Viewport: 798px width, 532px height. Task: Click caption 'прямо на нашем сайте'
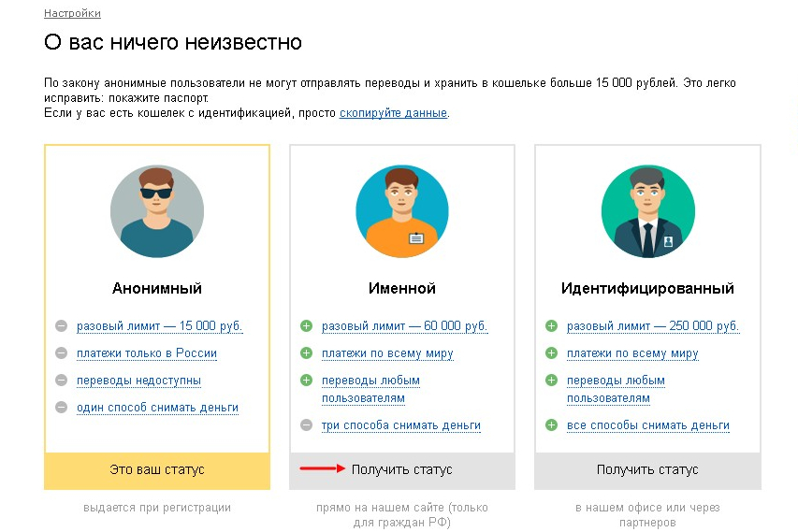pyautogui.click(x=381, y=508)
